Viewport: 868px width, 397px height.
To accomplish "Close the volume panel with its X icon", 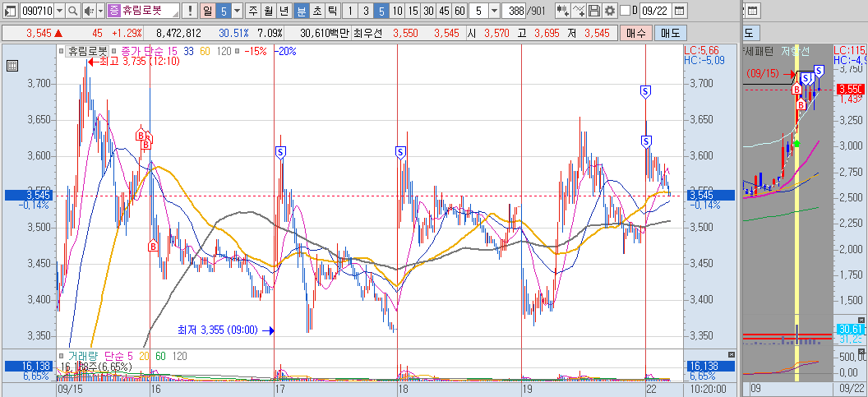I will pos(732,354).
